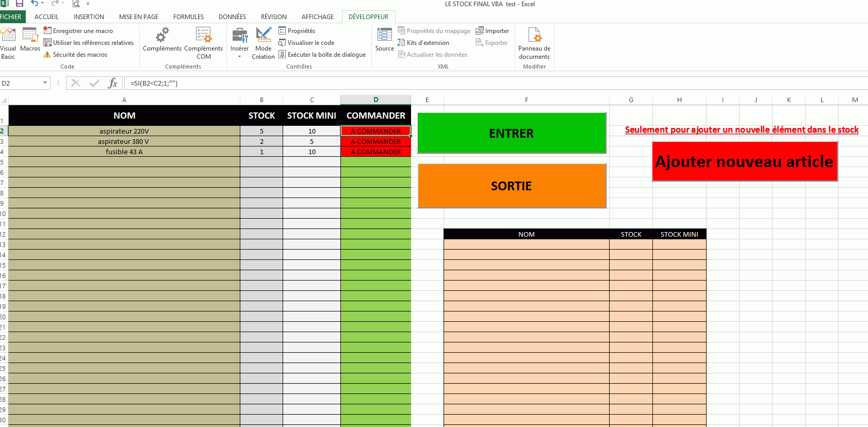Select the cell "fusible 43 A"
Viewport: 868px width, 427px height.
point(124,152)
